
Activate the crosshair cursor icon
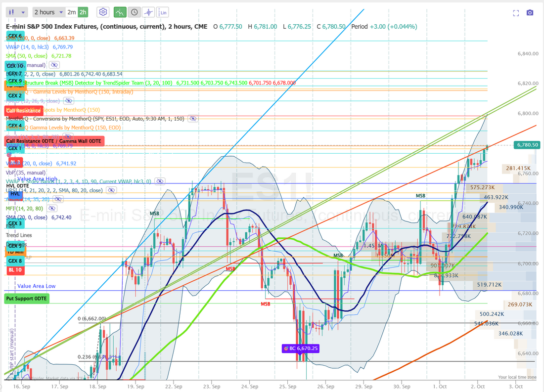pos(148,12)
